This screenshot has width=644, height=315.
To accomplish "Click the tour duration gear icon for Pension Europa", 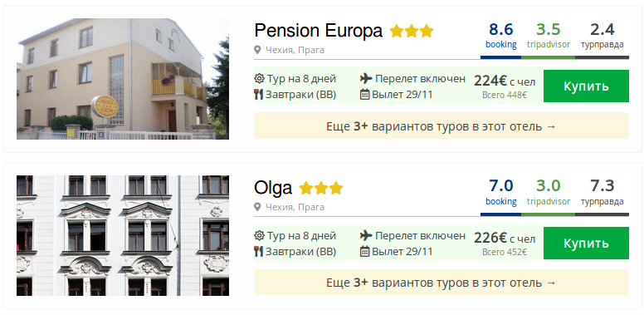I will 259,79.
